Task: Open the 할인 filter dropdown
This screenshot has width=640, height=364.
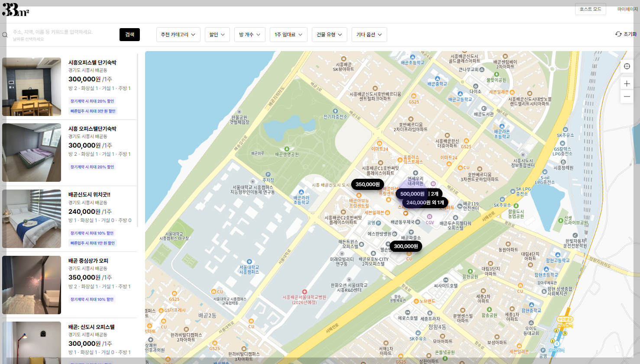Action: click(217, 35)
